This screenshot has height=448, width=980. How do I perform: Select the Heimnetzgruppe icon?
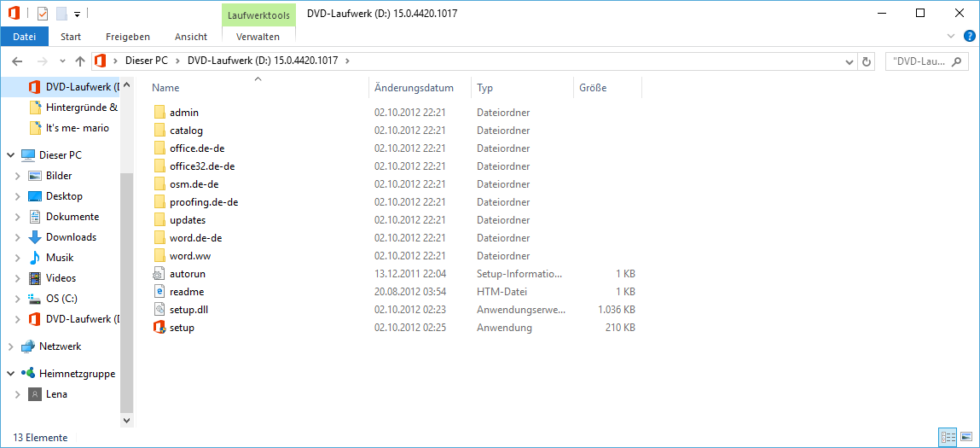(x=28, y=374)
